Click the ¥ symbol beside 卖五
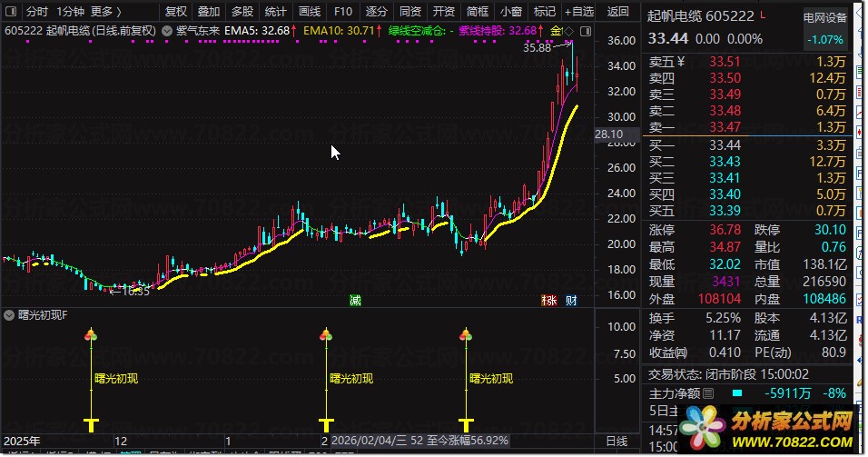Viewport: 868px width, 457px height. point(680,62)
